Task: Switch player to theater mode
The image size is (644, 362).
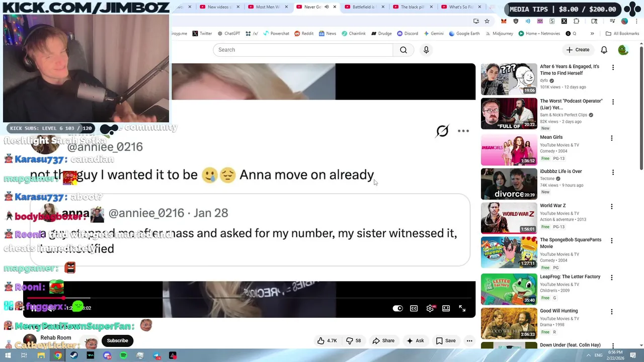Action: tap(446, 309)
